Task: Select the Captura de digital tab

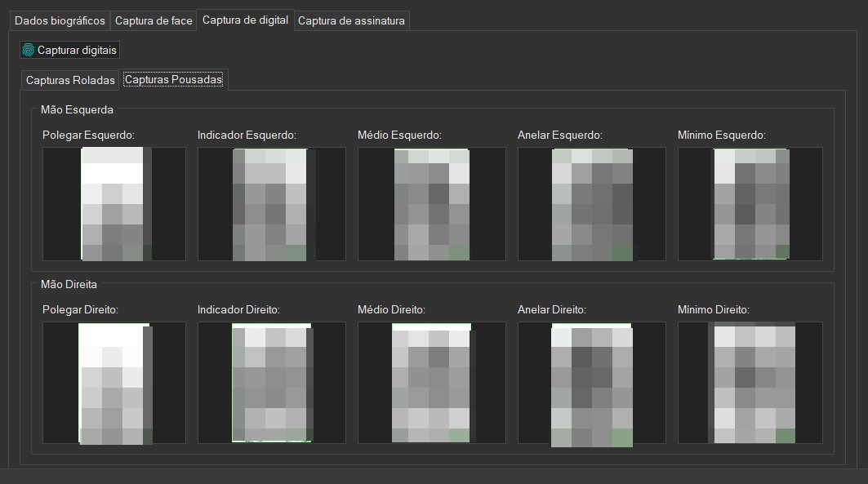Action: tap(245, 20)
